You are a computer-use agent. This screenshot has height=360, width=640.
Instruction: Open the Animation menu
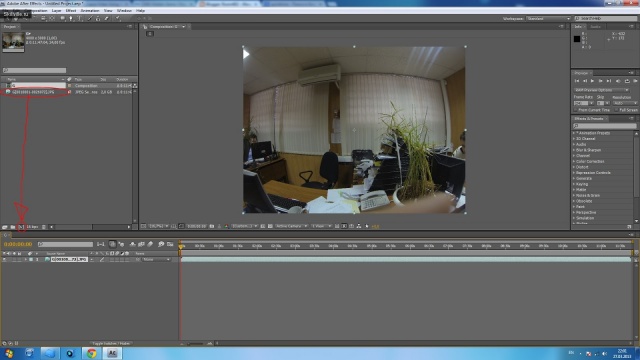[90, 11]
